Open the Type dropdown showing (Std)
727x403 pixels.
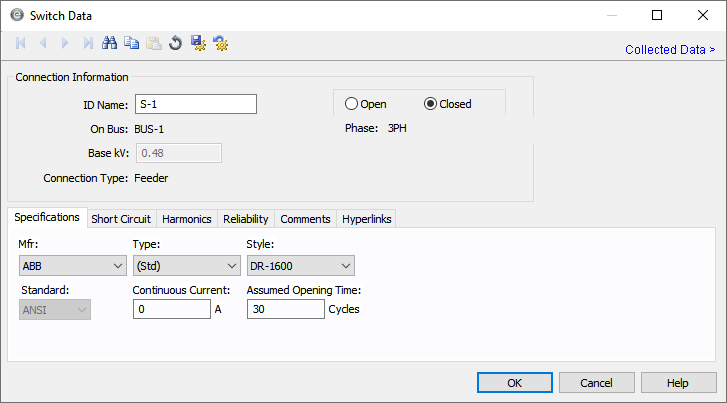186,266
